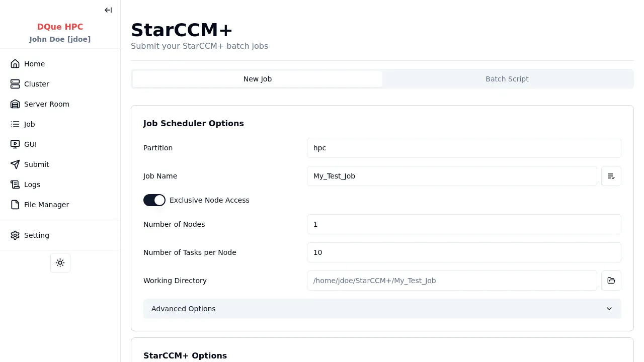Image resolution: width=644 pixels, height=362 pixels.
Task: Switch to the Batch Script tab
Action: (x=507, y=79)
